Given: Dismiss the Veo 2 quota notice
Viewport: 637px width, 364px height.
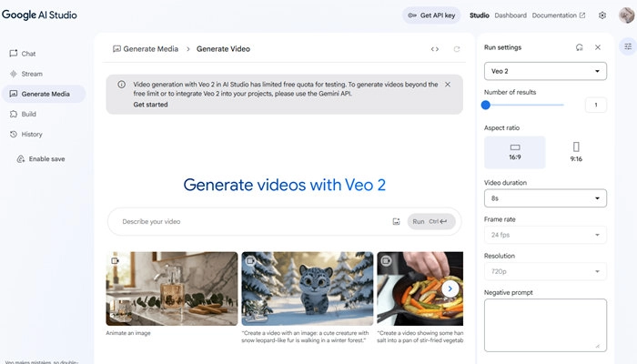Looking at the screenshot, I should [448, 85].
